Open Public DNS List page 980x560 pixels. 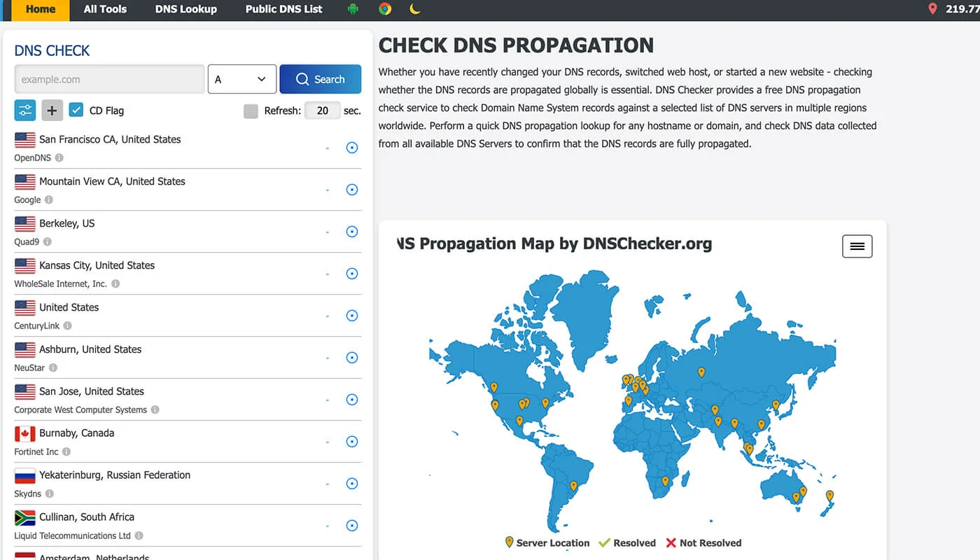tap(283, 9)
